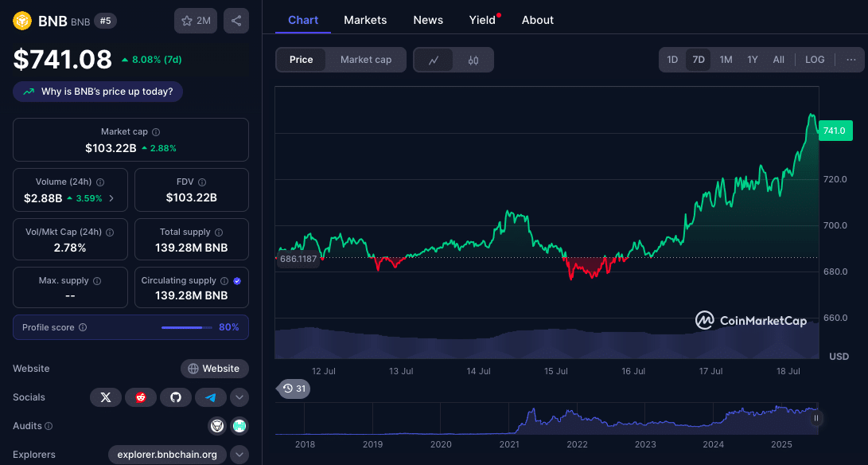Click the $103.22B Market cap value

coord(111,148)
